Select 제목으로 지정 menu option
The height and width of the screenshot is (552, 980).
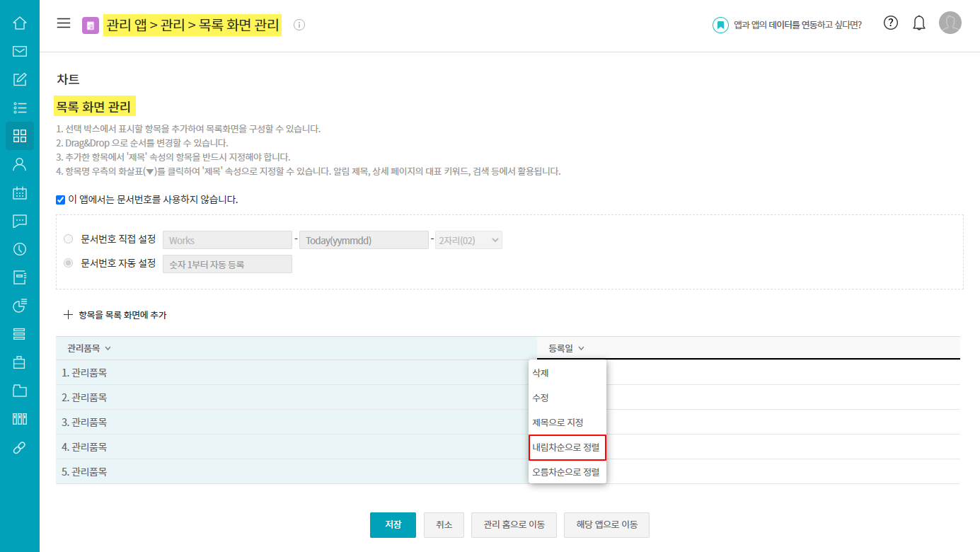(x=558, y=422)
